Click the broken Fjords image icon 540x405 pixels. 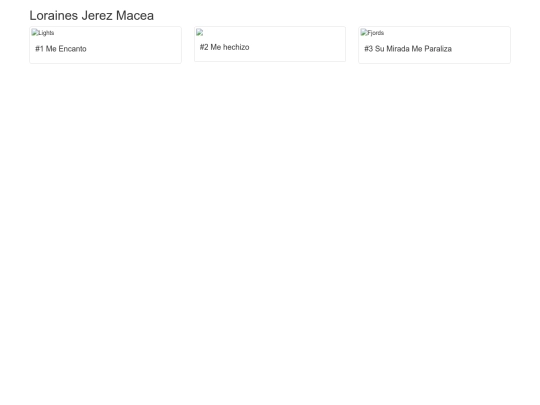(372, 33)
